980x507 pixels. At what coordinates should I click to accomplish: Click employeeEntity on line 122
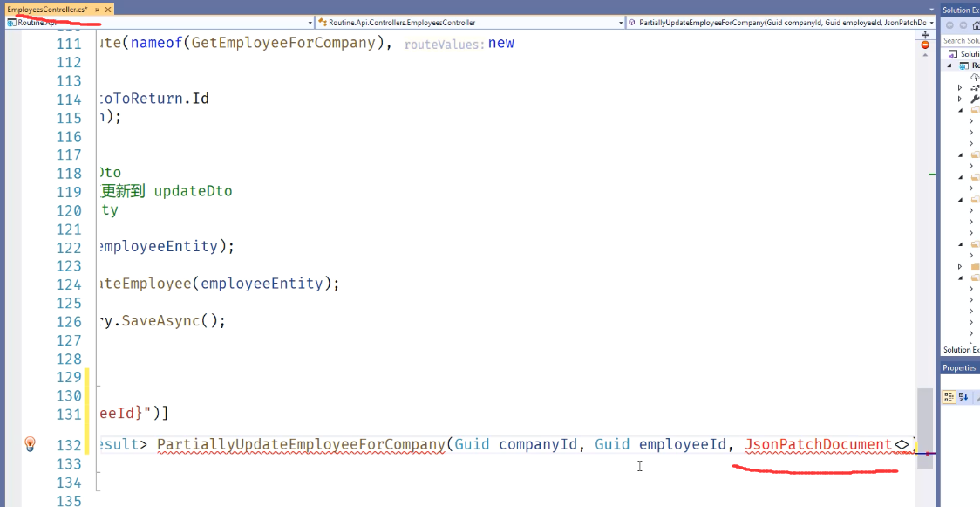tap(158, 247)
